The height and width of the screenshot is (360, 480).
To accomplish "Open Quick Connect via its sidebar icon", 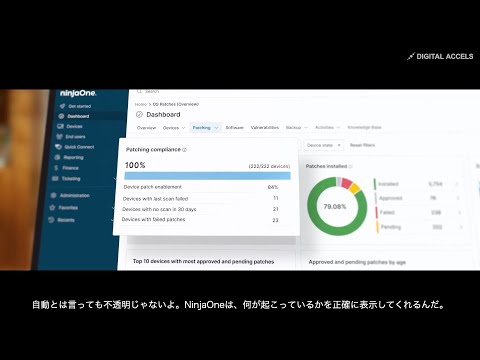I will pyautogui.click(x=58, y=147).
